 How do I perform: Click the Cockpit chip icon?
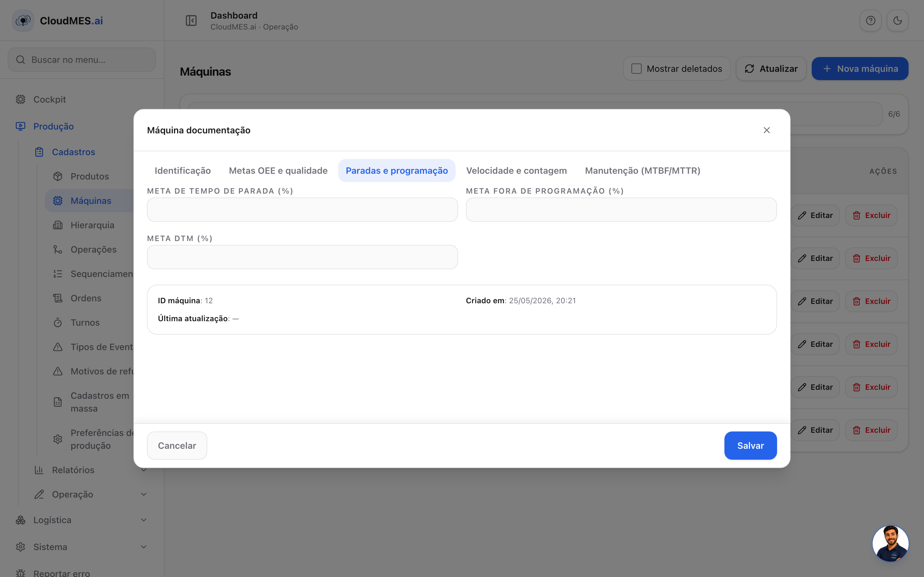pyautogui.click(x=21, y=99)
